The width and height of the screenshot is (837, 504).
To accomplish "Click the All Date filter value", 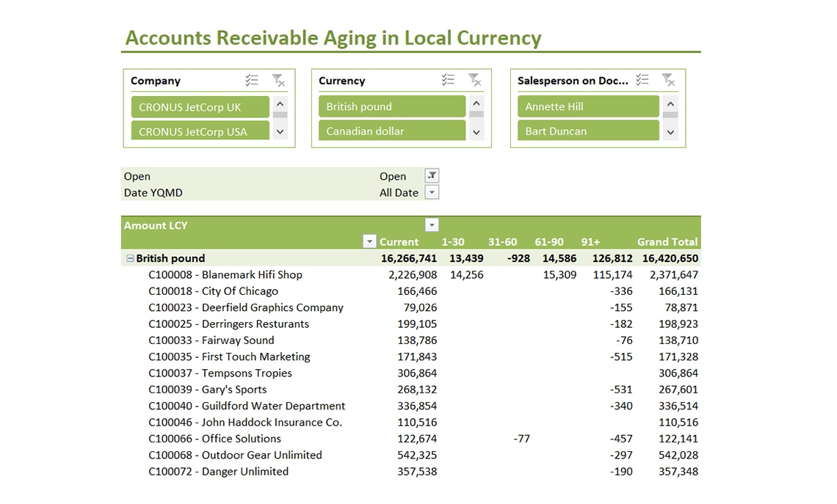I will click(399, 192).
